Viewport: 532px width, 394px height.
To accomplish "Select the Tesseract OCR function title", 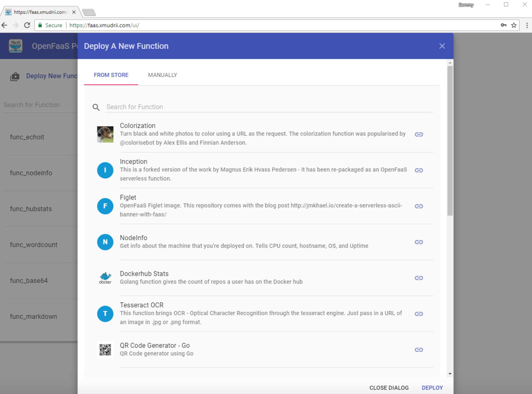I will [x=142, y=305].
